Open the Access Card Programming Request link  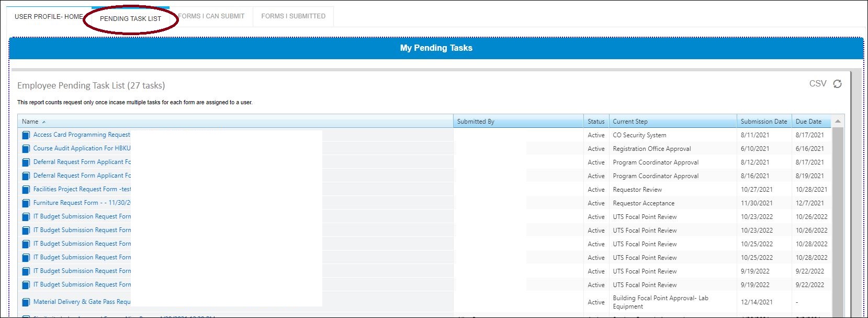[x=82, y=135]
